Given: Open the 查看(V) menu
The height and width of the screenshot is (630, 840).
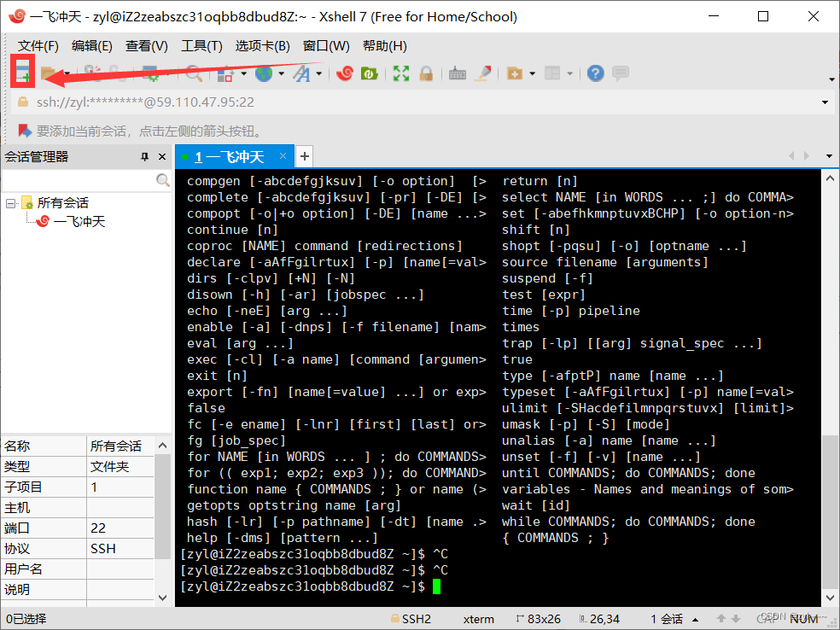Looking at the screenshot, I should (146, 46).
